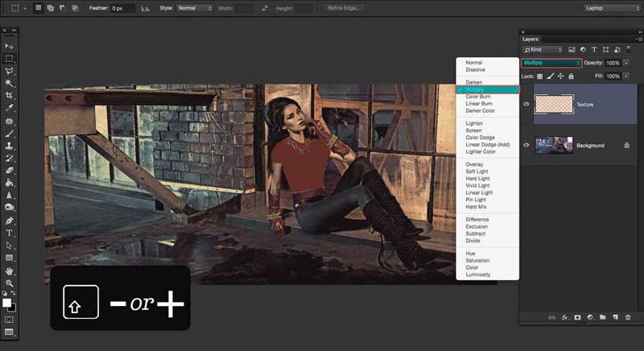
Task: Add a layer mask
Action: [x=576, y=317]
